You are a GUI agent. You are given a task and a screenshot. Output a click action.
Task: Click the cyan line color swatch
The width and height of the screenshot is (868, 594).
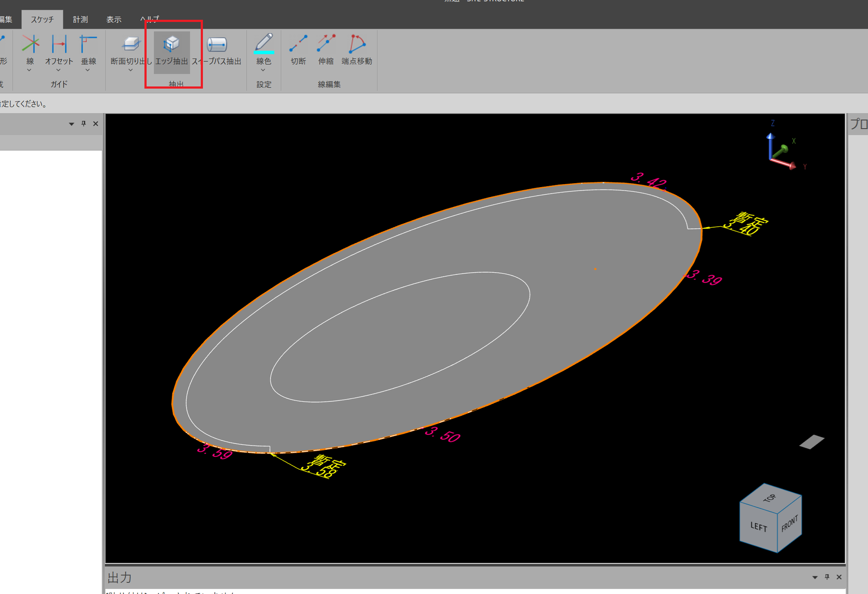click(x=264, y=52)
